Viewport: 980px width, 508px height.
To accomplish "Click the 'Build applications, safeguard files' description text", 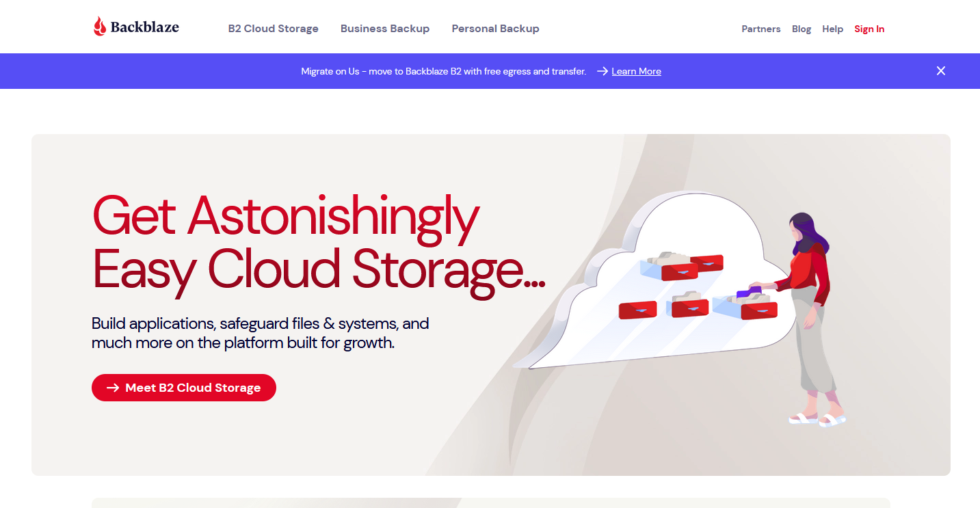I will [261, 333].
